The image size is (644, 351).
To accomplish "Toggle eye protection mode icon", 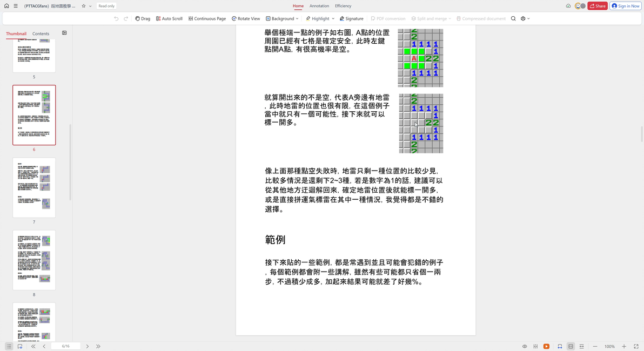I will [x=525, y=347].
